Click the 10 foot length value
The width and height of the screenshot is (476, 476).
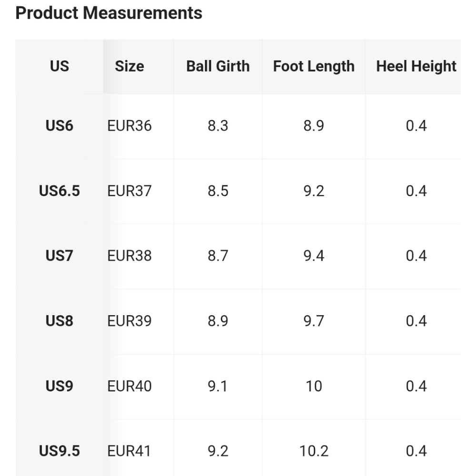[x=314, y=386]
